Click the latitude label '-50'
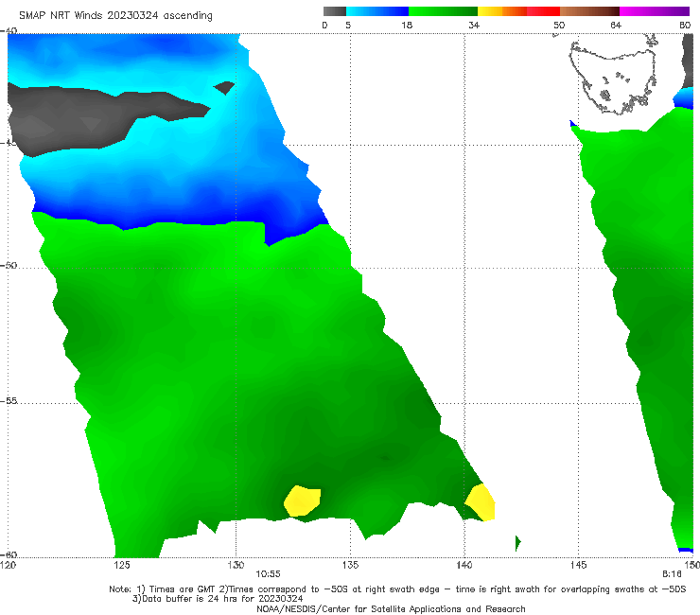700x615 pixels. tap(9, 265)
